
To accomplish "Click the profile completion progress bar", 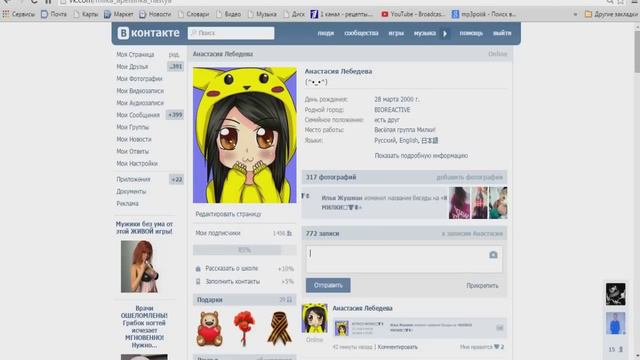I will 244,250.
